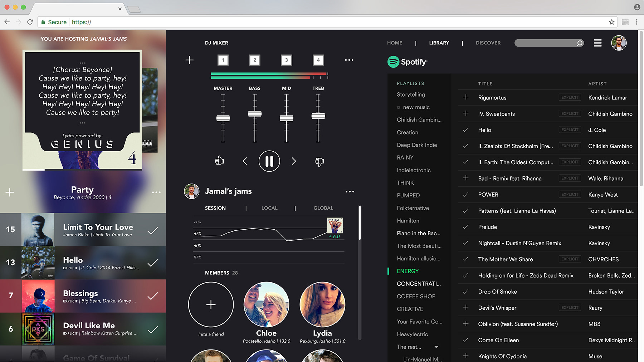Go to the HOME navigation item

(395, 43)
